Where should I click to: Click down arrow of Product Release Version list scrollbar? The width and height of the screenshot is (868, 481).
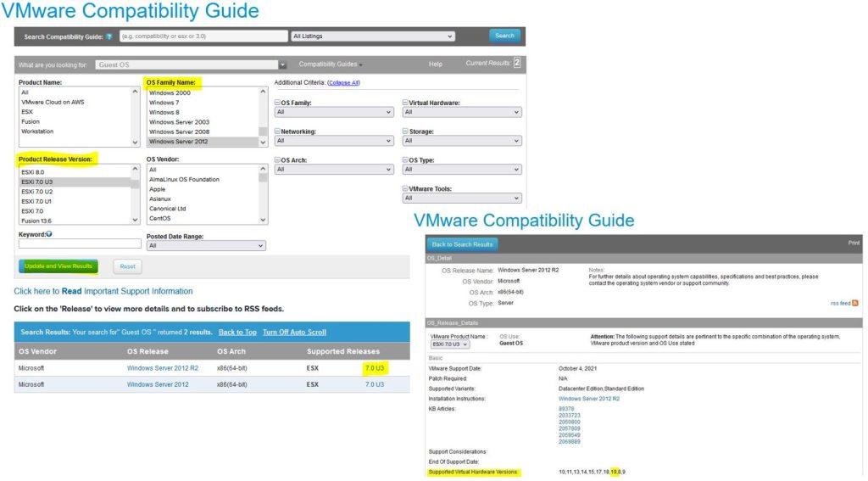pyautogui.click(x=135, y=220)
